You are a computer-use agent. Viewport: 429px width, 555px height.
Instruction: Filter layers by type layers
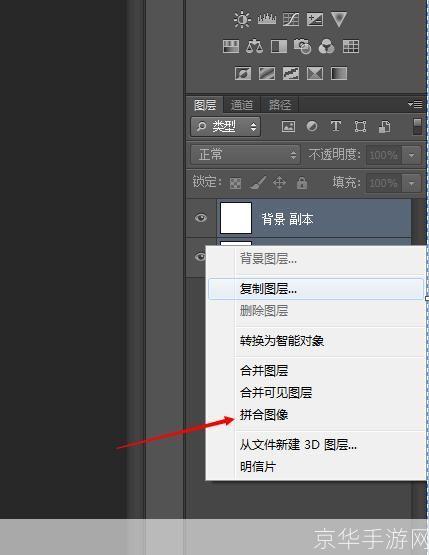point(336,126)
